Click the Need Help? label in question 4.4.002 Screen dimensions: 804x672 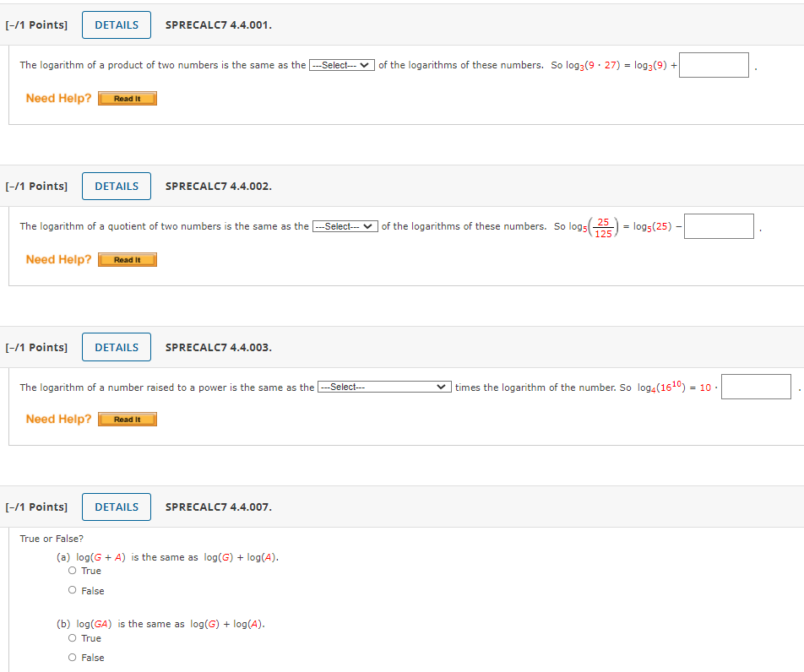(58, 260)
